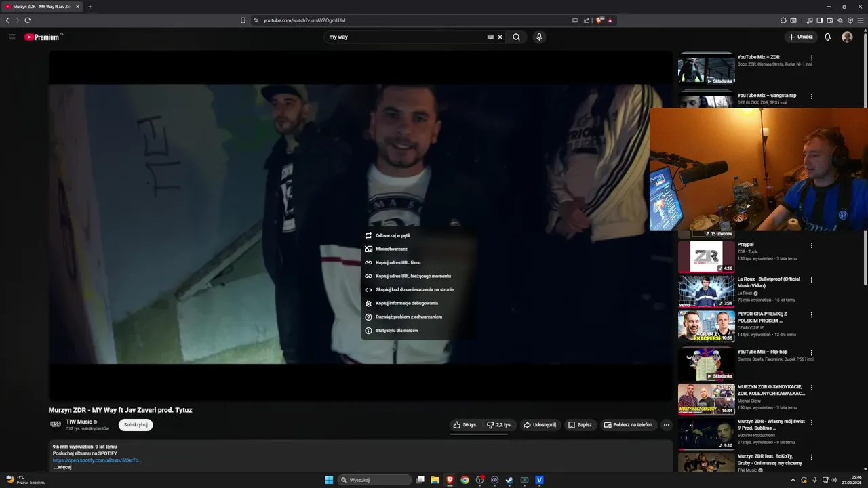Open notifications bell
The height and width of the screenshot is (488, 868).
(827, 37)
